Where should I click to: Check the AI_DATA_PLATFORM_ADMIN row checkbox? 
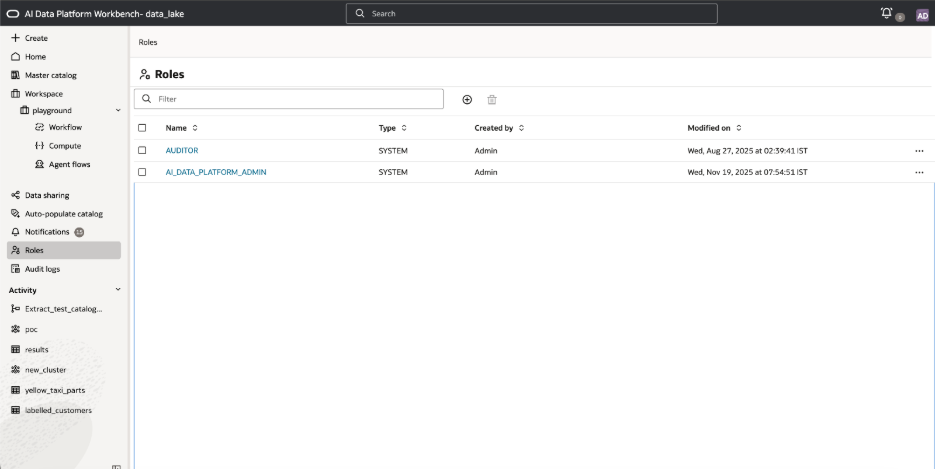click(x=142, y=172)
